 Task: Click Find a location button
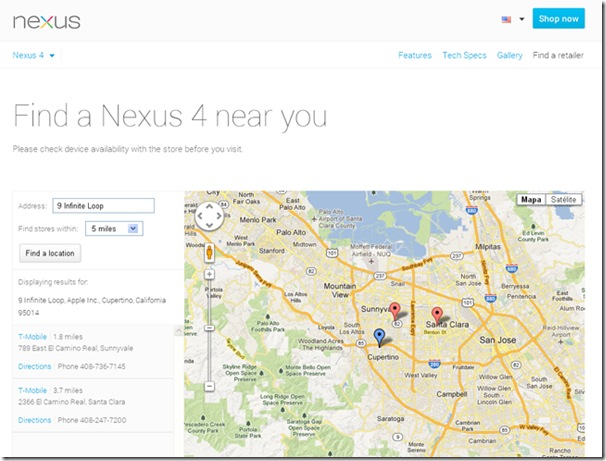50,253
